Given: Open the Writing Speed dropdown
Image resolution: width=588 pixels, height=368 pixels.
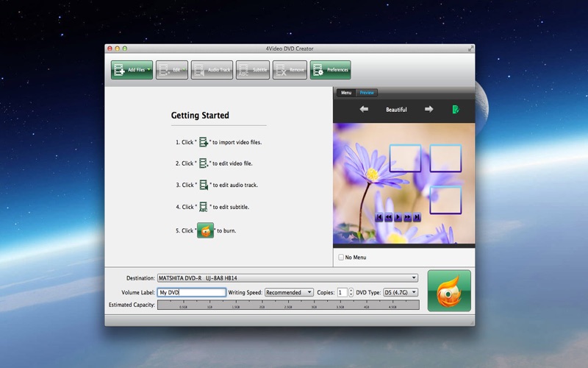Looking at the screenshot, I should point(289,292).
